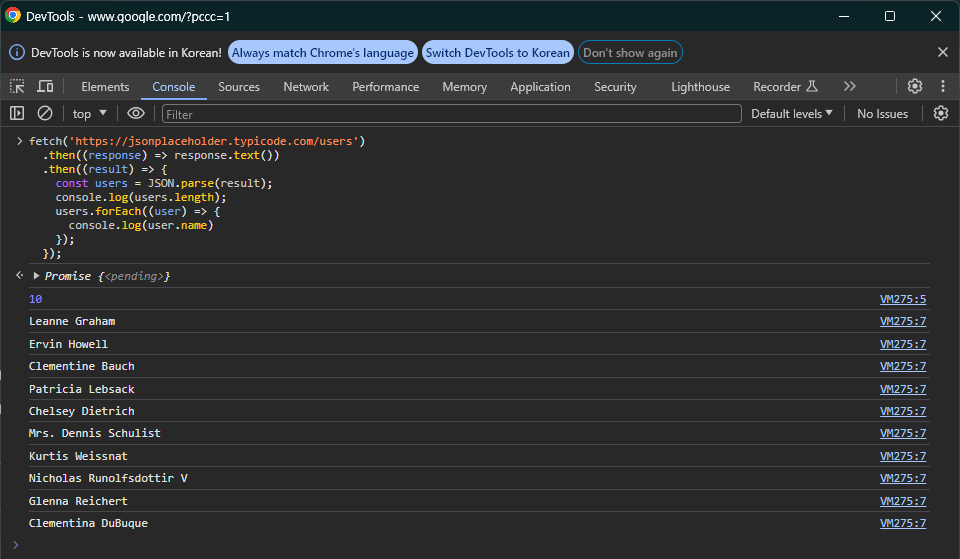Viewport: 960px width, 559px height.
Task: Click the Patricia Lebsack log entry
Action: (x=81, y=389)
